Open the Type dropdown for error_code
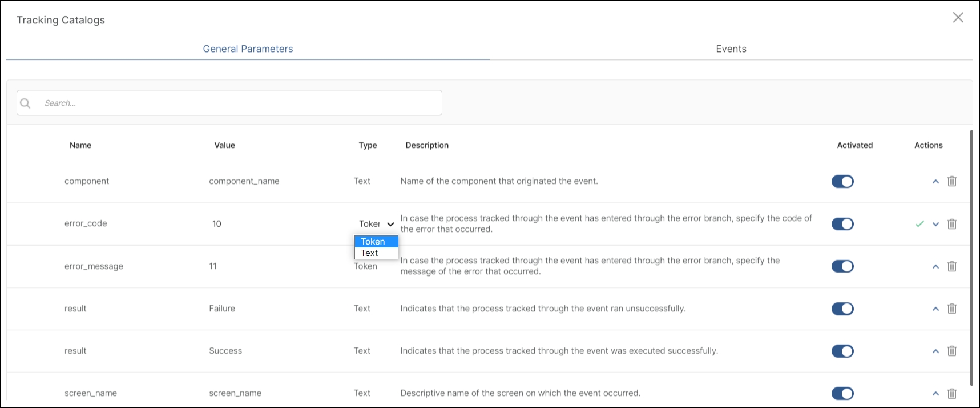The width and height of the screenshot is (980, 408). click(x=376, y=224)
